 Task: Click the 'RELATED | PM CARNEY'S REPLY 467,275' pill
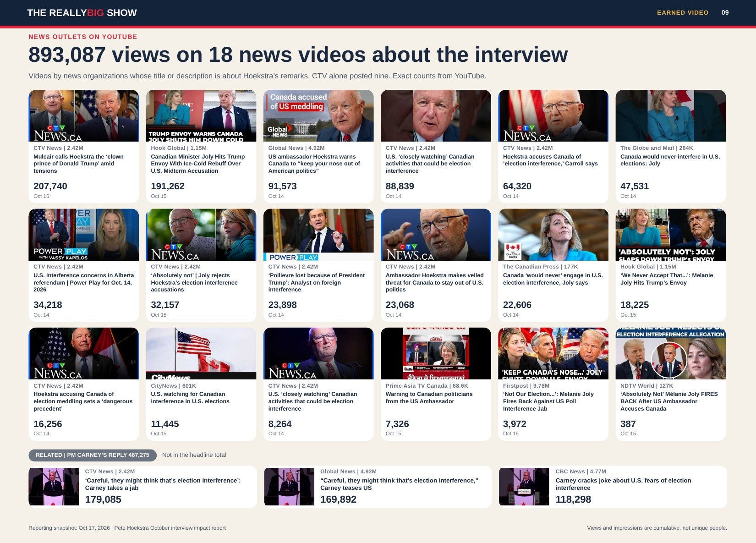(x=93, y=455)
